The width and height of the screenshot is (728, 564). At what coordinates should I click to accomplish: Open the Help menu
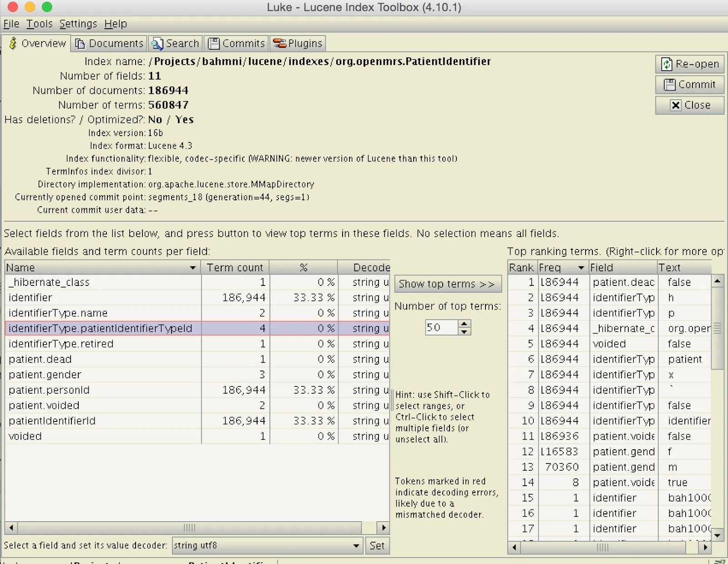[116, 24]
